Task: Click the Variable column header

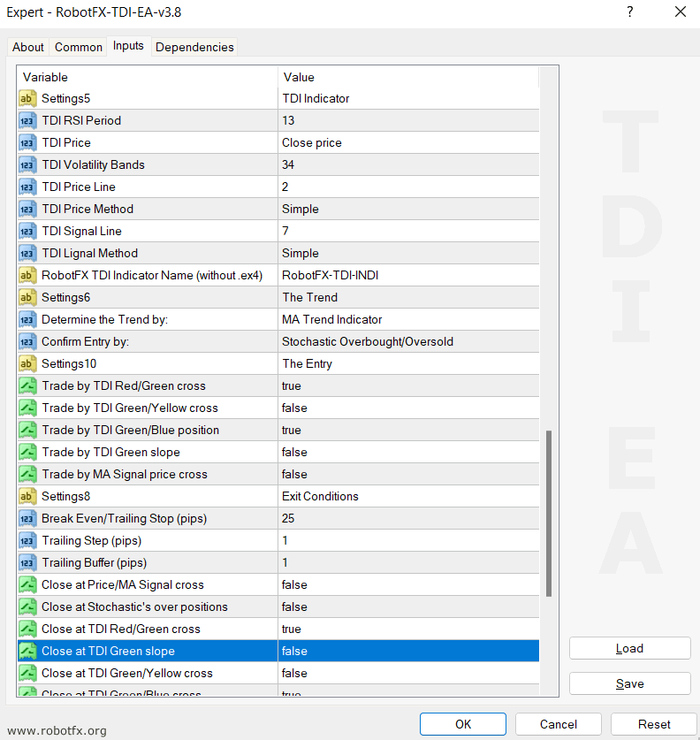Action: click(148, 77)
